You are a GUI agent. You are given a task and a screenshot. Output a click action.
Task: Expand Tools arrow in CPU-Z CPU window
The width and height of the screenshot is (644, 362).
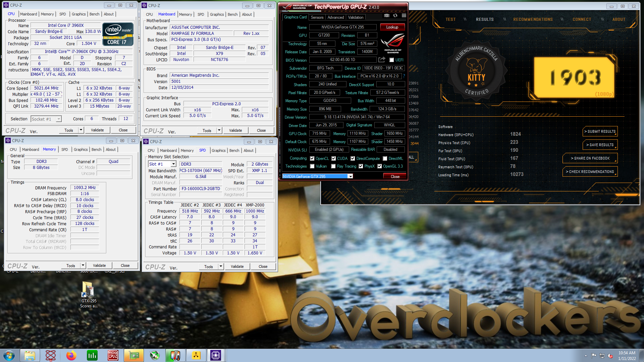[81, 130]
